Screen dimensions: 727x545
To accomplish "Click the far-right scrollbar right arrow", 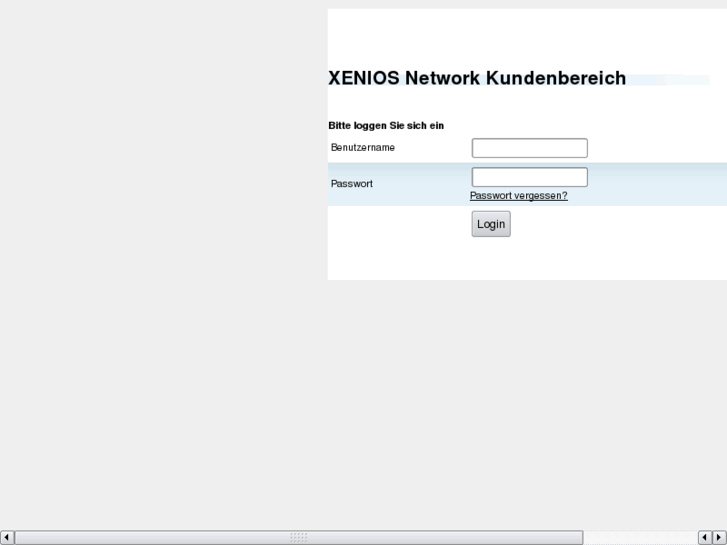I will (720, 538).
